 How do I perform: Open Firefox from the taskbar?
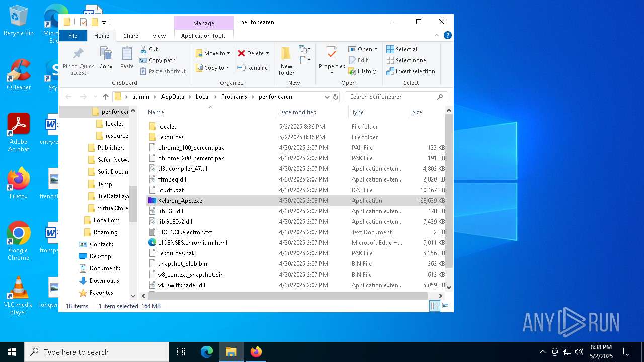click(256, 352)
